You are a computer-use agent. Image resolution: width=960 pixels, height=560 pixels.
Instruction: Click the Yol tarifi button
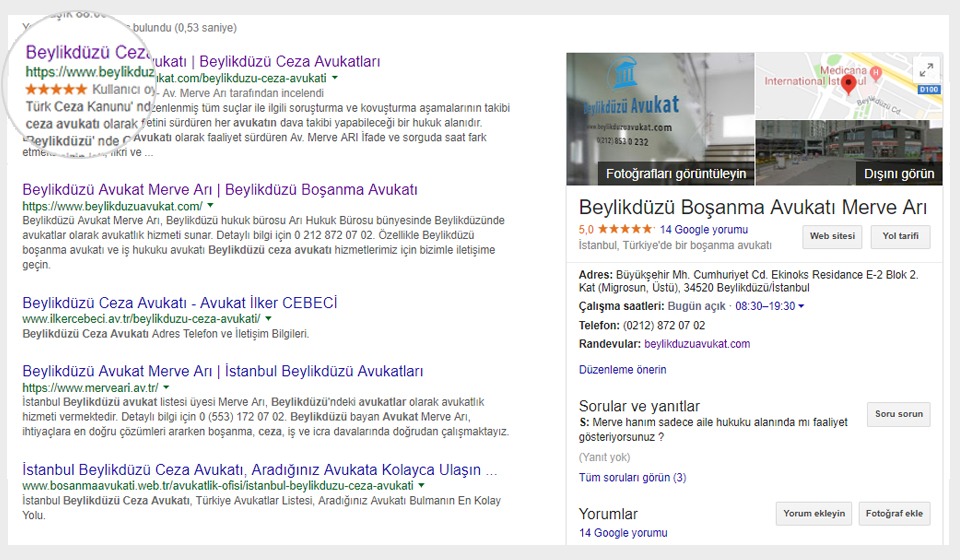click(901, 236)
